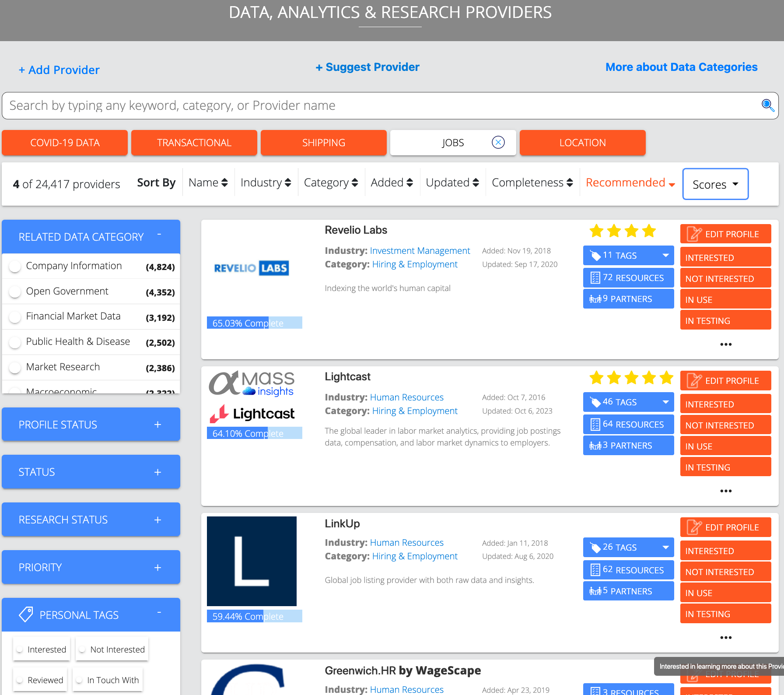This screenshot has height=695, width=784.
Task: Click the Updated sort arrows icon
Action: click(476, 183)
